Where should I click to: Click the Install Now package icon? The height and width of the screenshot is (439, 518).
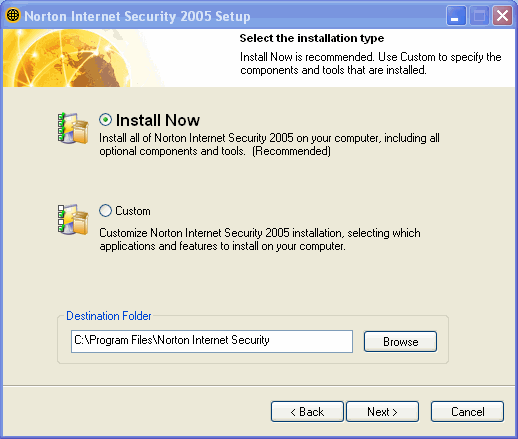coord(73,128)
